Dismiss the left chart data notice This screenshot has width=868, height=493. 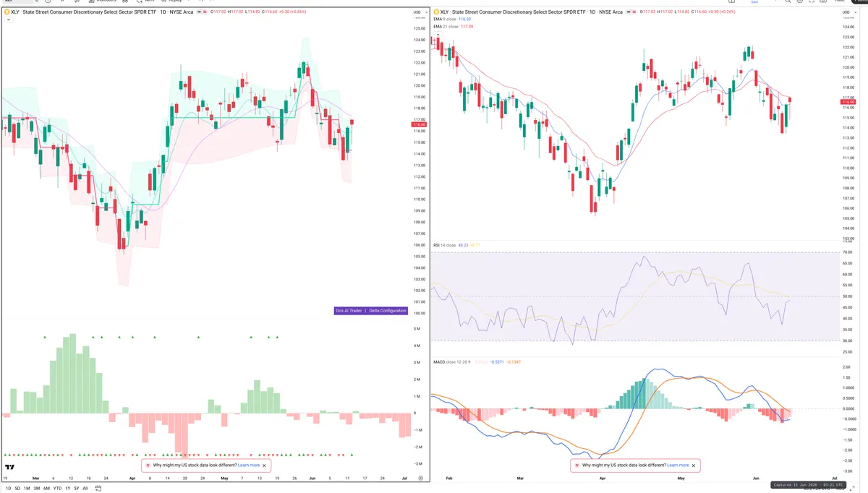pos(264,466)
